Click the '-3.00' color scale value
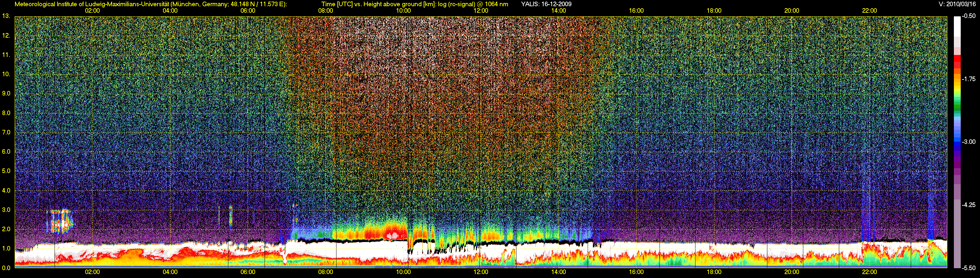 point(969,142)
